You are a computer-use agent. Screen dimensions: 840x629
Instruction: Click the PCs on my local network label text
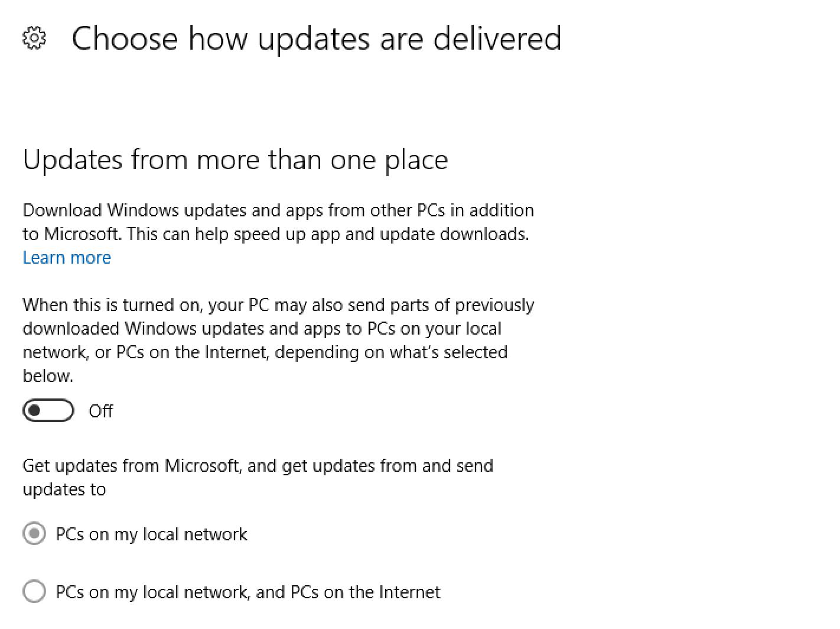point(151,534)
